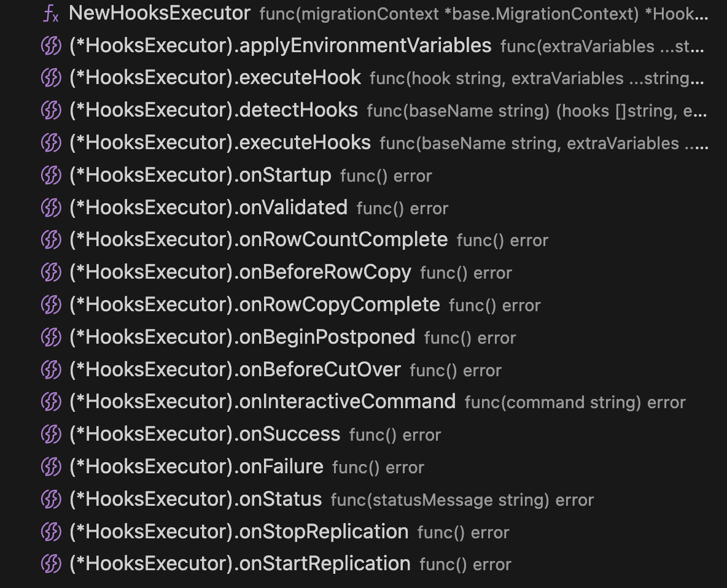727x588 pixels.
Task: Click method icon next to onValidated
Action: 51,207
